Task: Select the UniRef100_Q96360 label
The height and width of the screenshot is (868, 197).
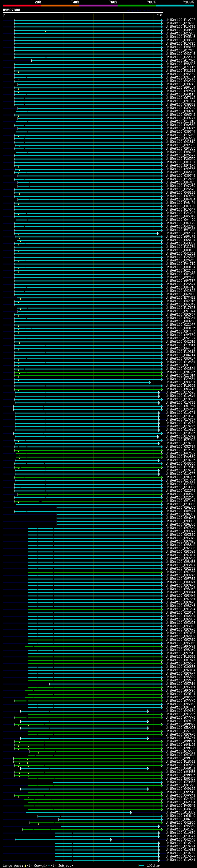Action: click(x=180, y=826)
